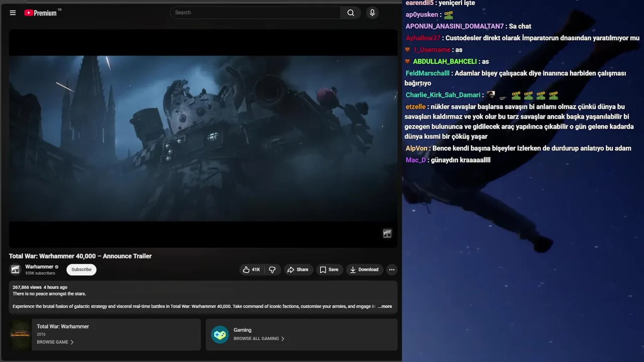Image resolution: width=644 pixels, height=362 pixels.
Task: Open more actions three-dot menu
Action: click(391, 269)
